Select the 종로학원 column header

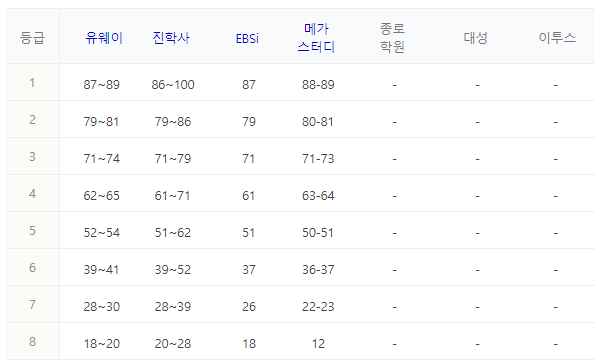pyautogui.click(x=392, y=38)
